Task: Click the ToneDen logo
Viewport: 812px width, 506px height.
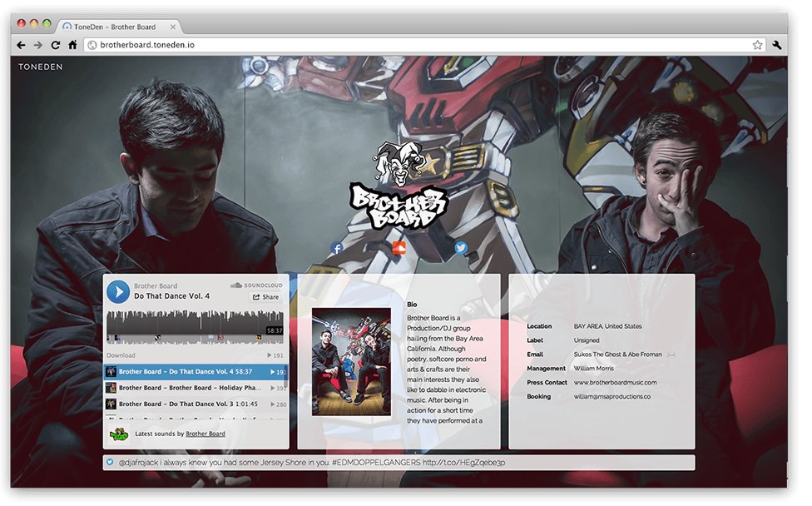Action: tap(41, 67)
